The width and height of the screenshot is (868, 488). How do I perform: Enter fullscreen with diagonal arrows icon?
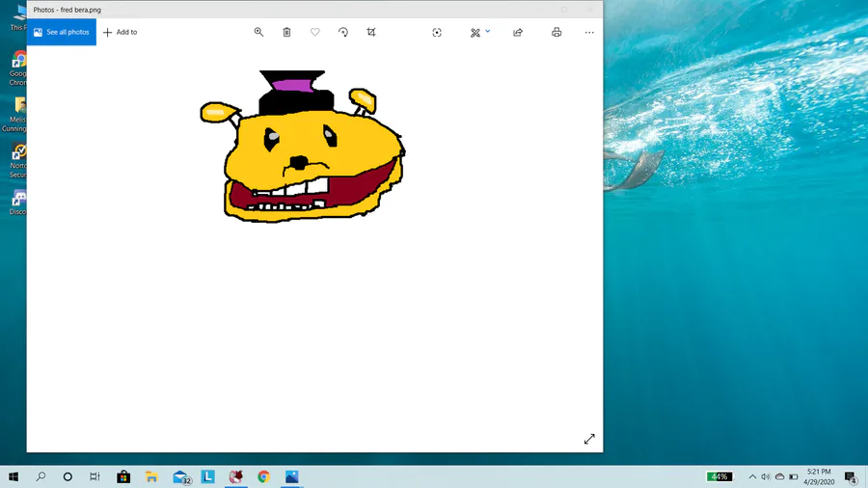click(589, 439)
